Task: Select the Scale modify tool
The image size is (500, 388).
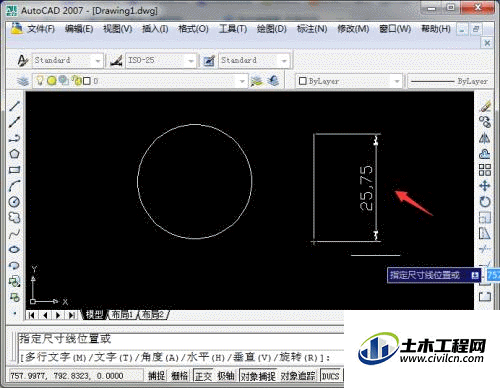Action: pyautogui.click(x=485, y=218)
